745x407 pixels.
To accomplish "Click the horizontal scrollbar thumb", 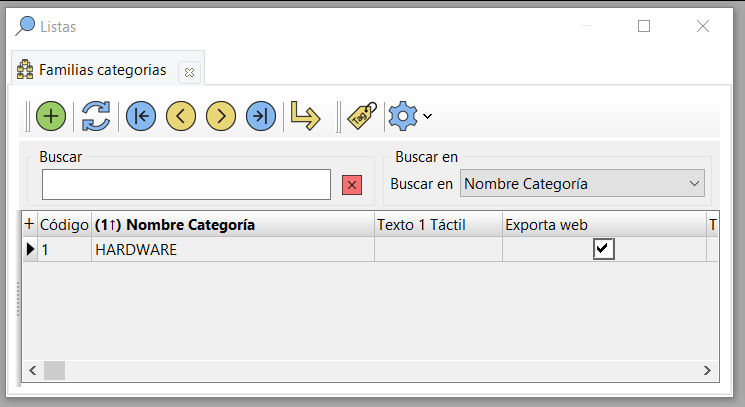I will pyautogui.click(x=55, y=370).
